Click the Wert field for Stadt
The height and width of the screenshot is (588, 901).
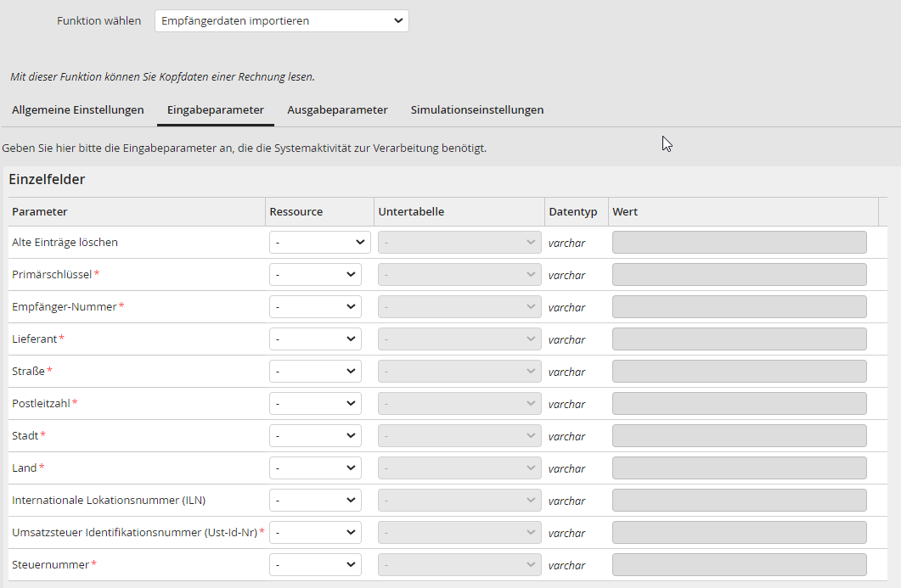[x=739, y=436]
